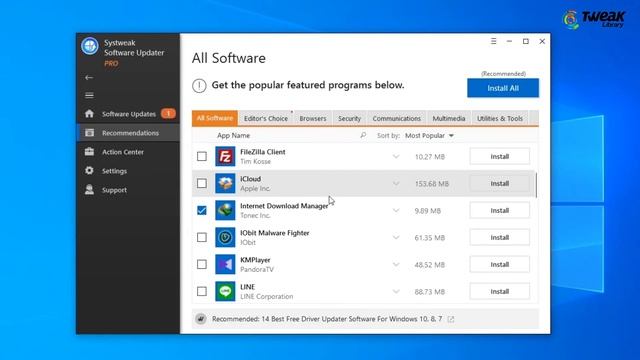This screenshot has width=640, height=360.
Task: Install FileZilla Client
Action: coord(500,156)
